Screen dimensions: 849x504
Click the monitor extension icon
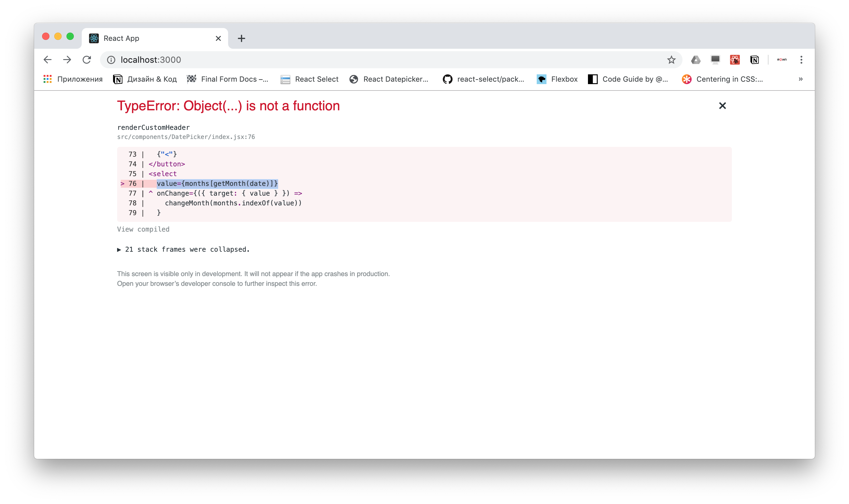click(x=715, y=60)
